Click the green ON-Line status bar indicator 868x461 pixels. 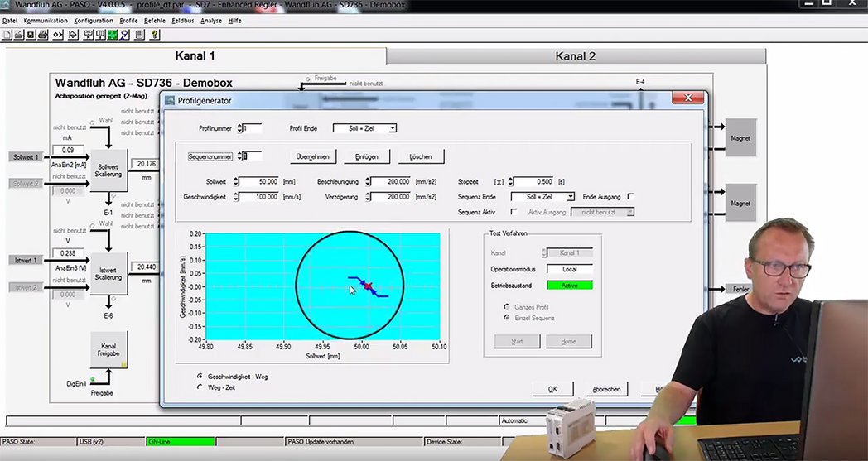pyautogui.click(x=181, y=442)
